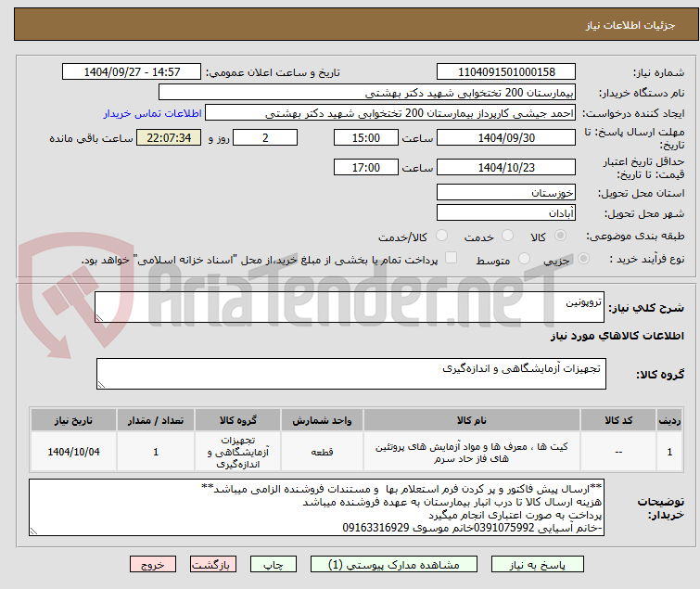Click the پاسخ به نیاز button

coord(538,565)
